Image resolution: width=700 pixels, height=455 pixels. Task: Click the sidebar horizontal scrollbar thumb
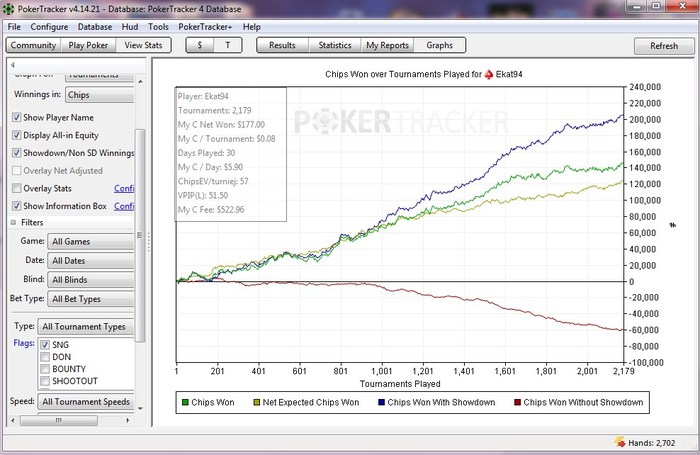point(59,420)
